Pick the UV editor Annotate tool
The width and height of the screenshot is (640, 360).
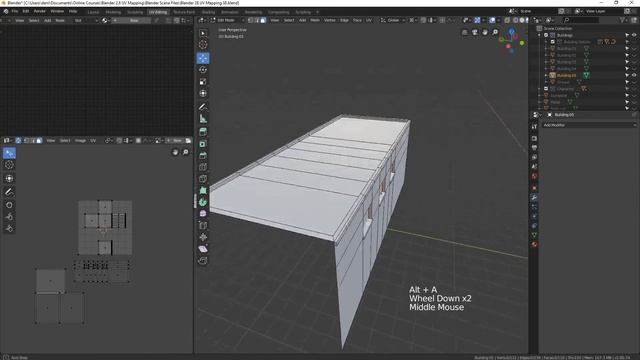[9, 191]
